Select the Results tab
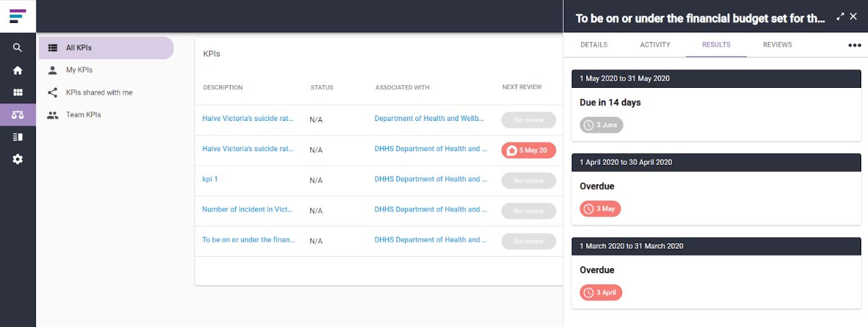 (716, 45)
